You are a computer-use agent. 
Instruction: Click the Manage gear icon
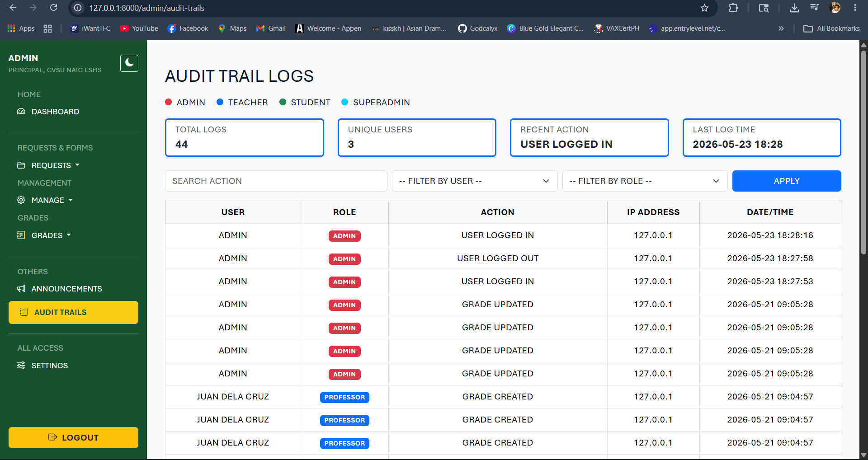tap(21, 200)
